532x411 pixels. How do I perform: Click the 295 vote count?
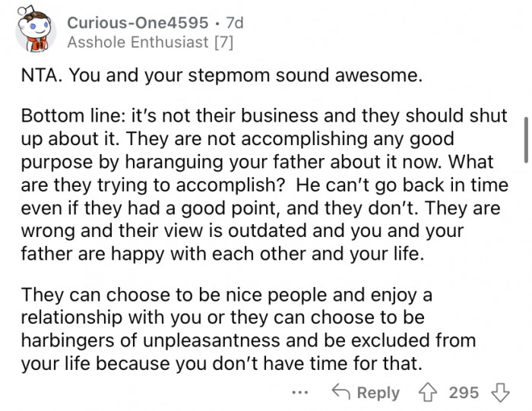click(464, 392)
